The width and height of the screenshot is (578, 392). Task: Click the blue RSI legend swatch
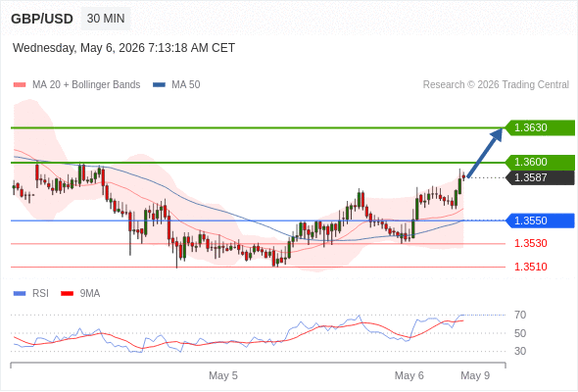20,294
